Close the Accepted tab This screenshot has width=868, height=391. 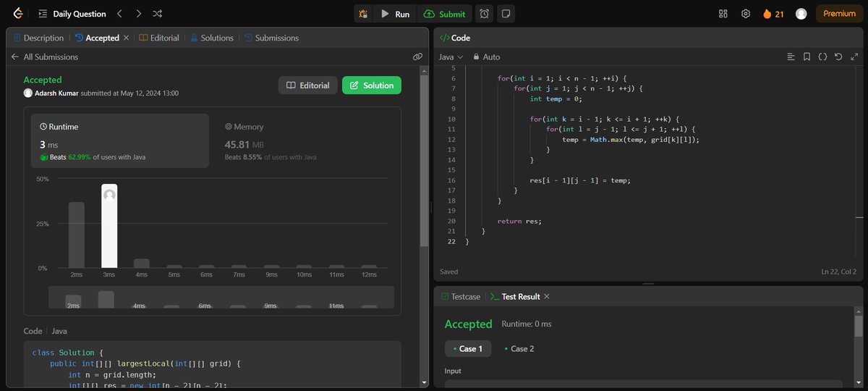point(126,38)
